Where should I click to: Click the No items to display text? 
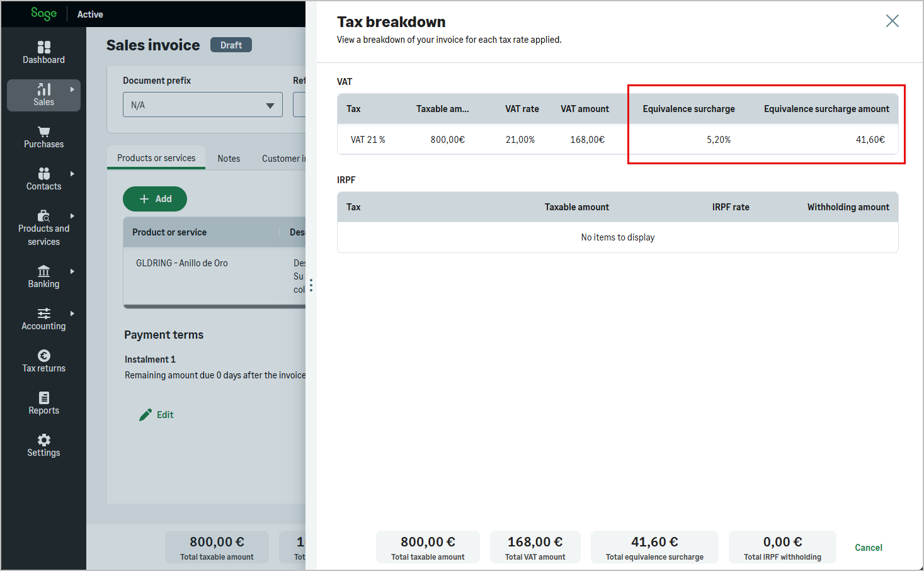618,237
